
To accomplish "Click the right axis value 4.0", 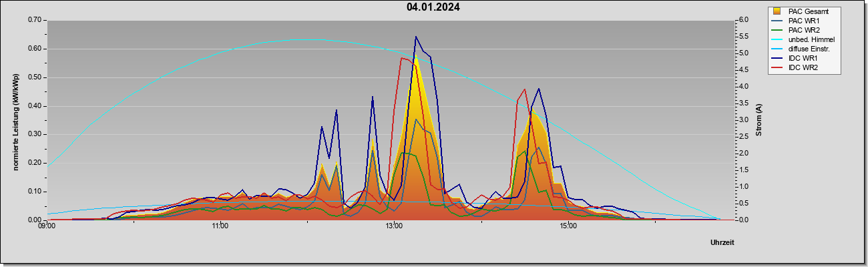I will click(x=745, y=87).
